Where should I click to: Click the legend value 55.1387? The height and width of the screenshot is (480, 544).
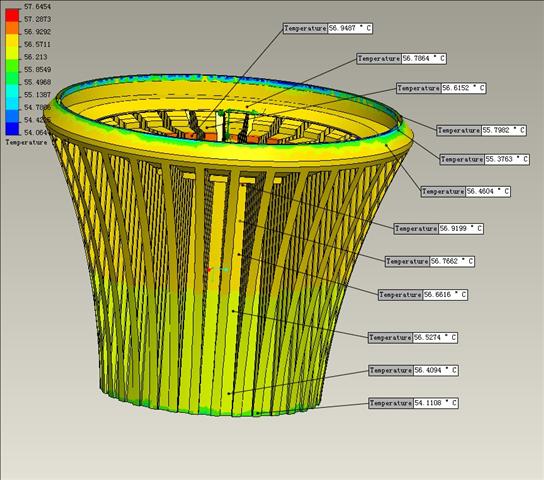click(x=37, y=95)
